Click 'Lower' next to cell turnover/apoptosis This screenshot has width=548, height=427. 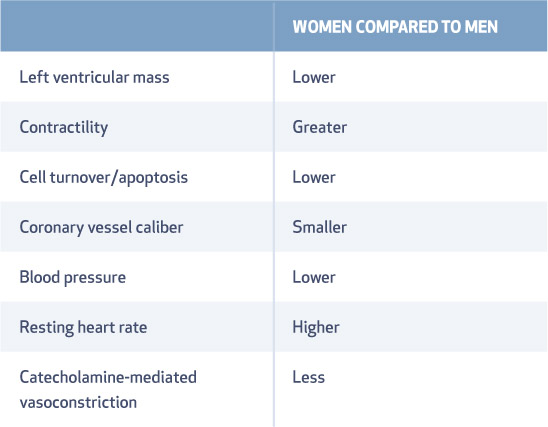pyautogui.click(x=314, y=177)
